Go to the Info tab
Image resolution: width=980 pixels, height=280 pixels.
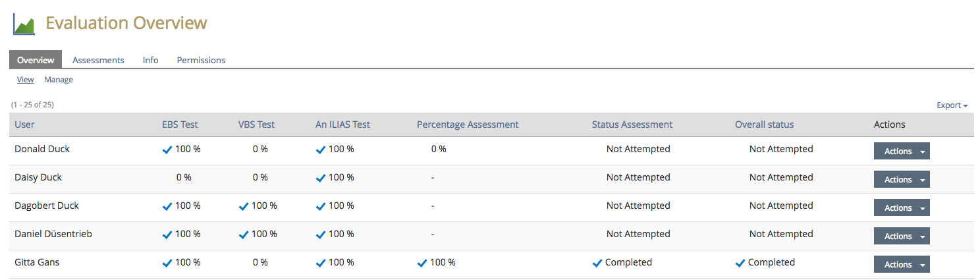click(x=150, y=60)
